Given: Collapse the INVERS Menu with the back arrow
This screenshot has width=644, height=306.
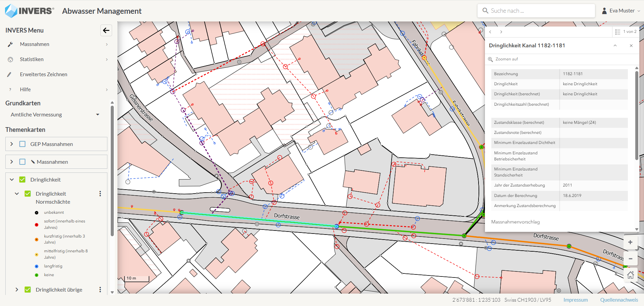Looking at the screenshot, I should 106,31.
